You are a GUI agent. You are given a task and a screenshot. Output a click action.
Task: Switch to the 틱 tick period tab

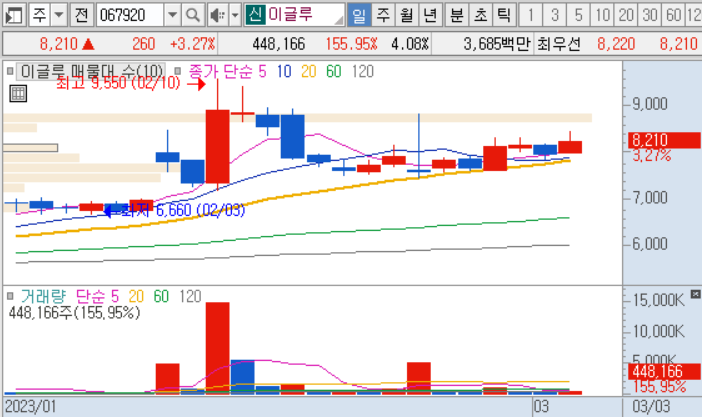tap(505, 15)
